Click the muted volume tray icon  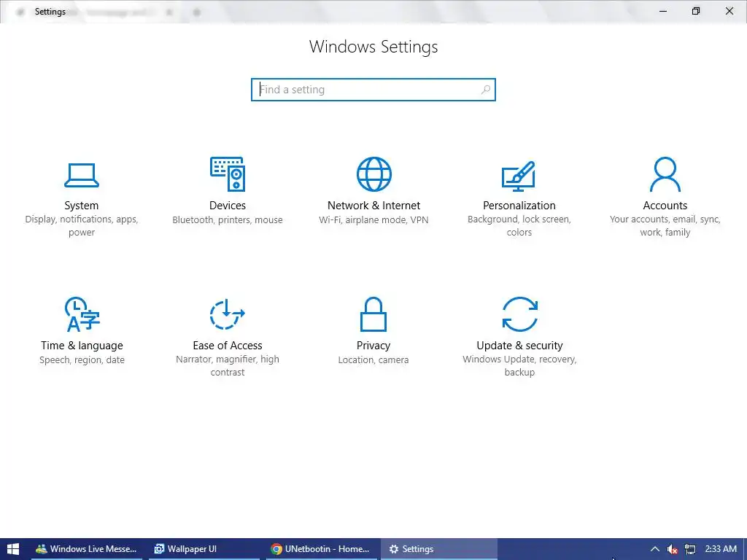coord(672,550)
